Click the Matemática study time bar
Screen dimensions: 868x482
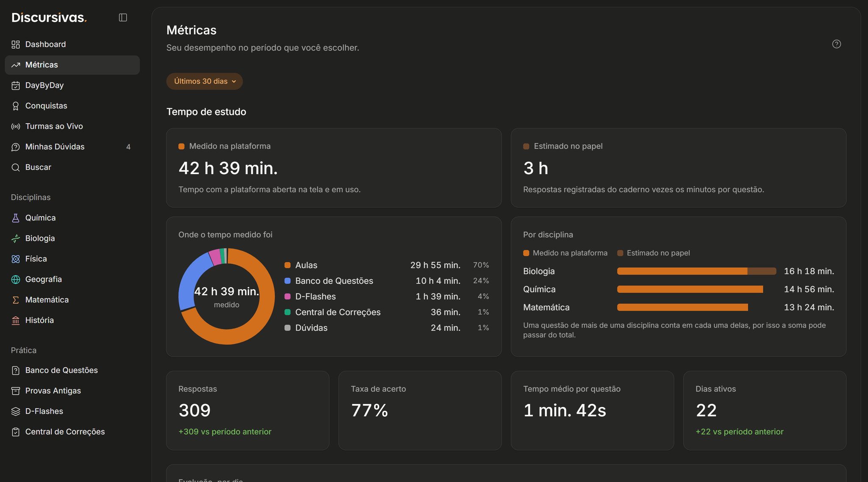[682, 307]
